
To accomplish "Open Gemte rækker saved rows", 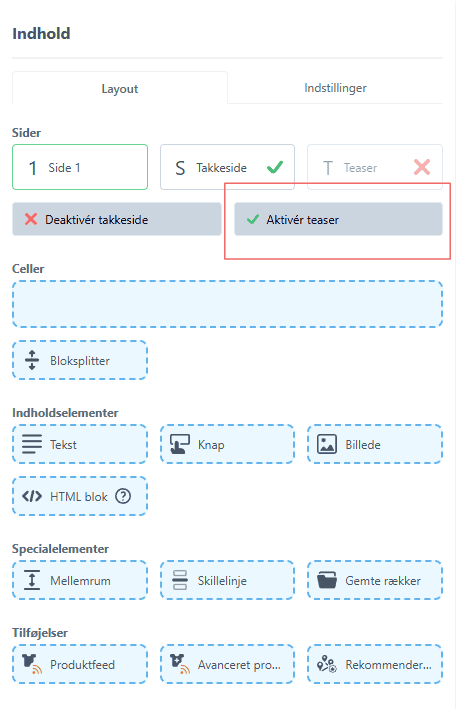I will (375, 580).
